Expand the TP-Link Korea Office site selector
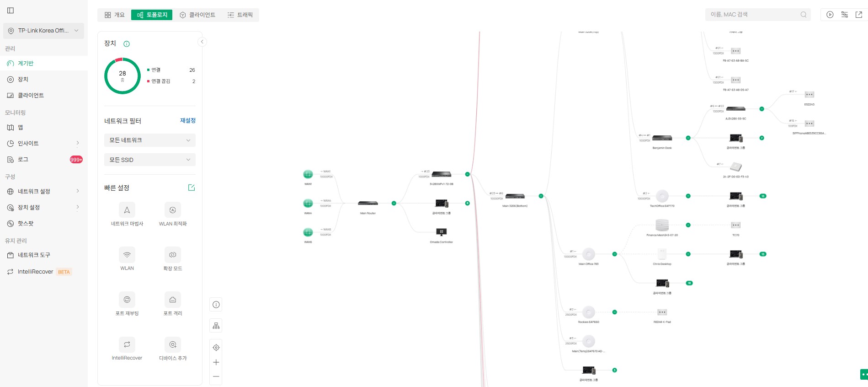Image resolution: width=868 pixels, height=387 pixels. point(43,31)
